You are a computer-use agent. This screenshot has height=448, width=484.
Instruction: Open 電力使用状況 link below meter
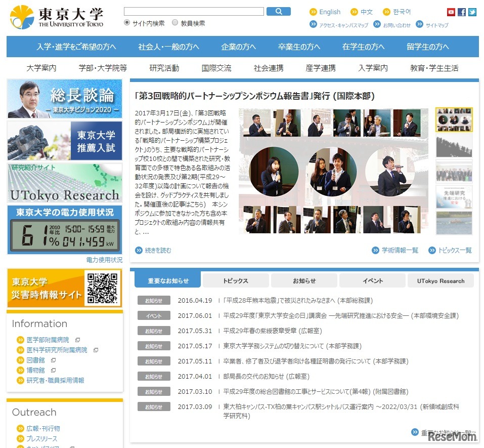coord(104,260)
